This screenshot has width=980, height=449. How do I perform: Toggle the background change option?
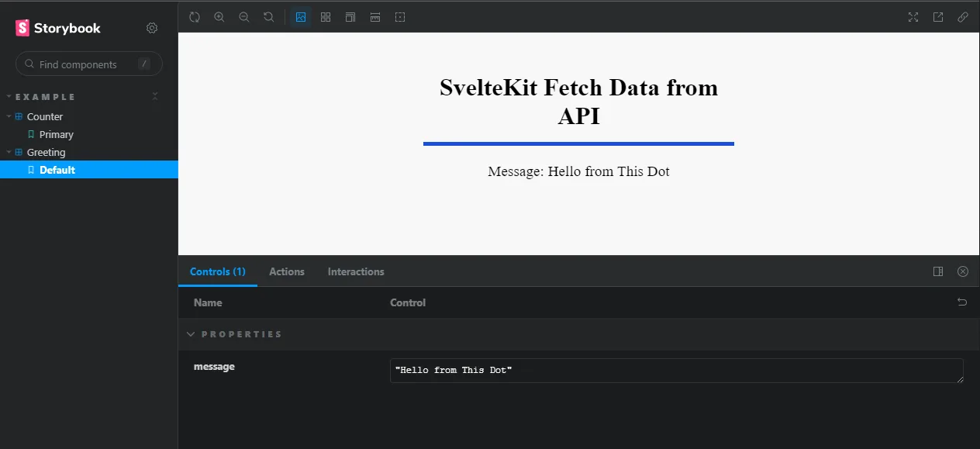pos(301,16)
